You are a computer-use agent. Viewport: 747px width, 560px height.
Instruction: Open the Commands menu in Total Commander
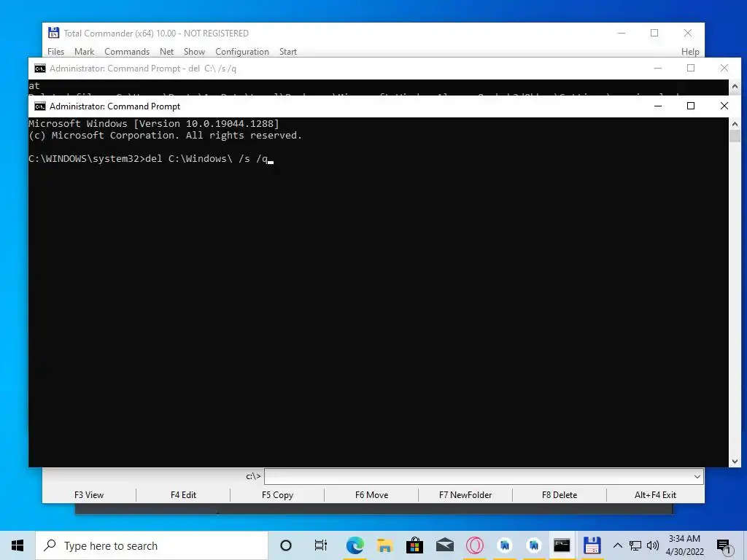(x=127, y=52)
